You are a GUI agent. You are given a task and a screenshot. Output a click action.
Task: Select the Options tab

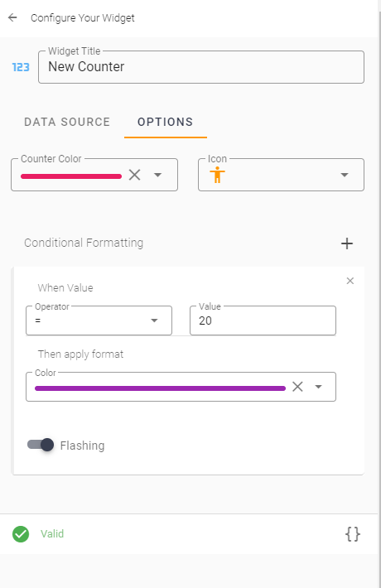pos(166,122)
